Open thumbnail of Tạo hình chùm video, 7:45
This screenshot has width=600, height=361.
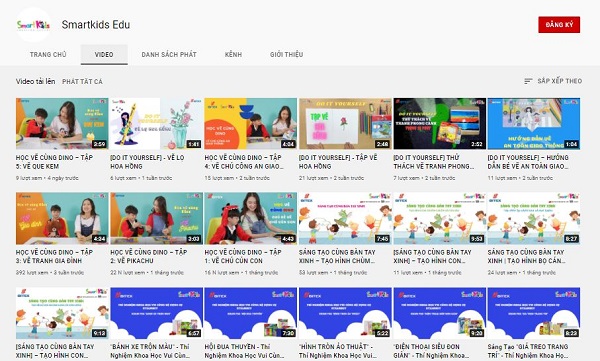(x=345, y=218)
